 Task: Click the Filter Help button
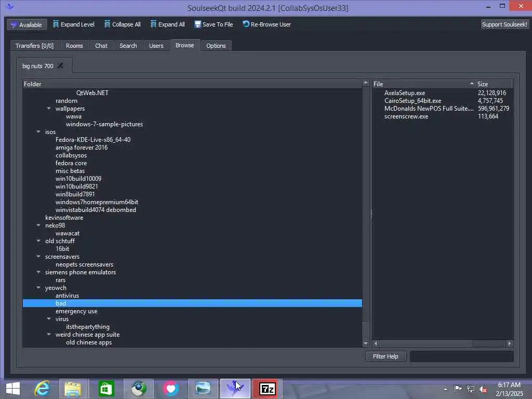click(x=385, y=356)
